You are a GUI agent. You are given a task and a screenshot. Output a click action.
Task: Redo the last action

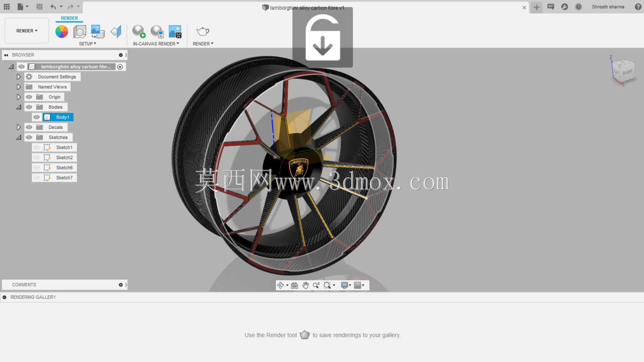[70, 7]
